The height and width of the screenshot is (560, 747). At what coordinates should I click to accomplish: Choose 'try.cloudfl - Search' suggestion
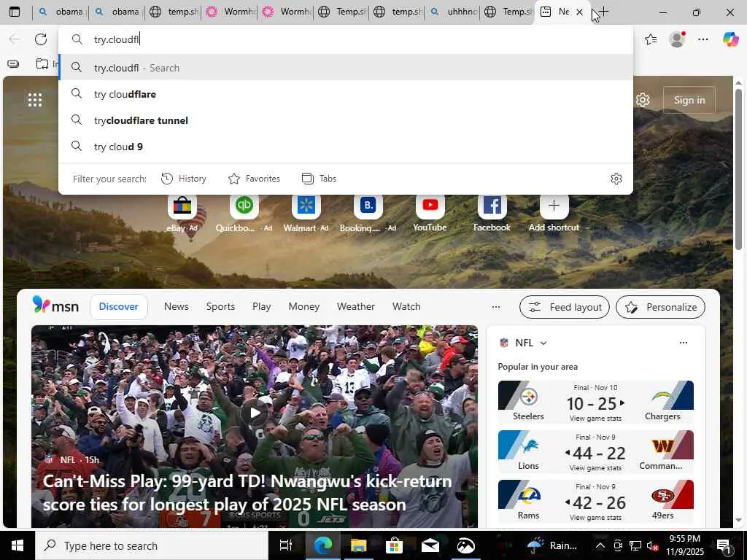click(345, 68)
